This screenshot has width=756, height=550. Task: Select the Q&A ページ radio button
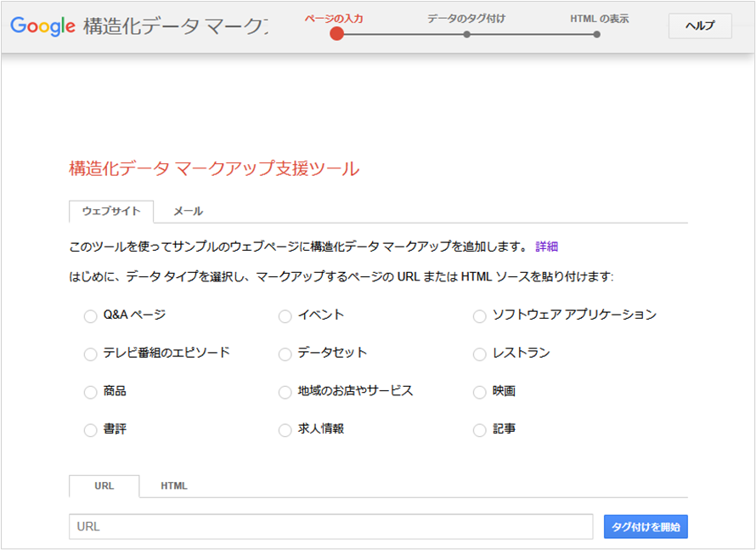91,316
